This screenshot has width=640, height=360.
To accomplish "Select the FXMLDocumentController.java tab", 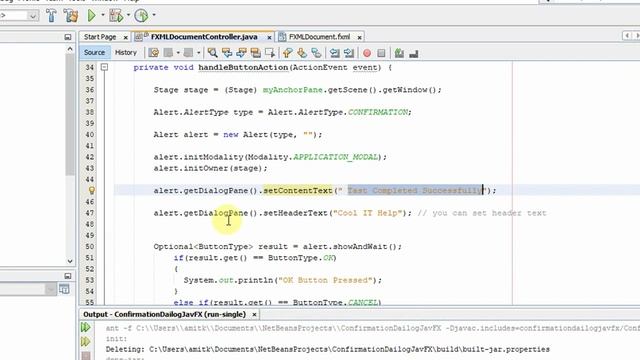I will 204,37.
